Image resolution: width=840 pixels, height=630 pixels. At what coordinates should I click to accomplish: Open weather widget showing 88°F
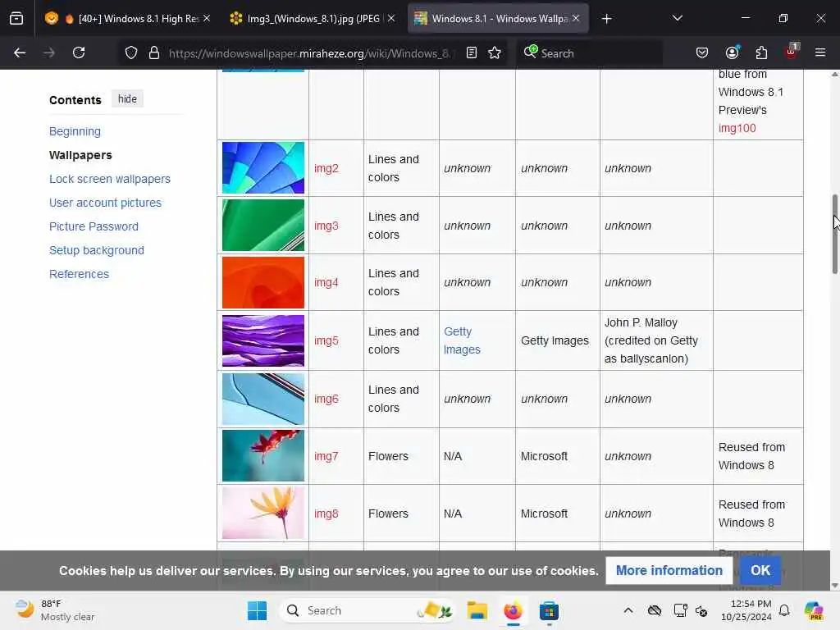pyautogui.click(x=55, y=610)
